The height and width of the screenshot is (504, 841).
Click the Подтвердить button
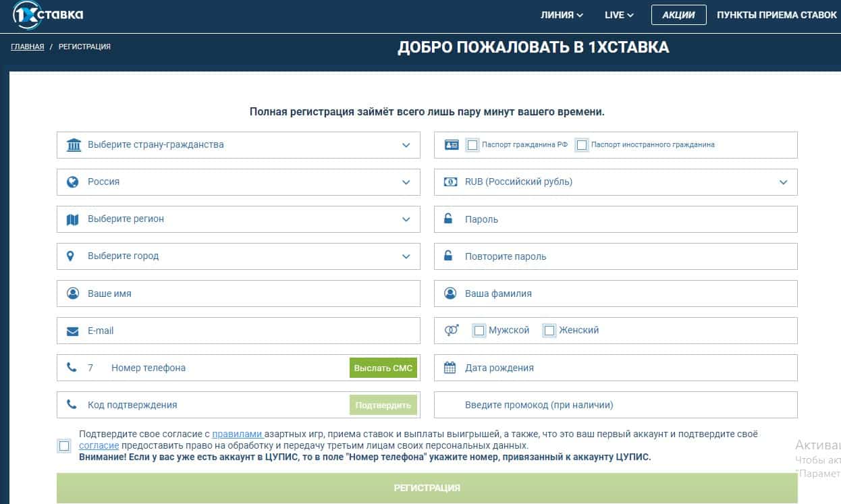pyautogui.click(x=383, y=405)
